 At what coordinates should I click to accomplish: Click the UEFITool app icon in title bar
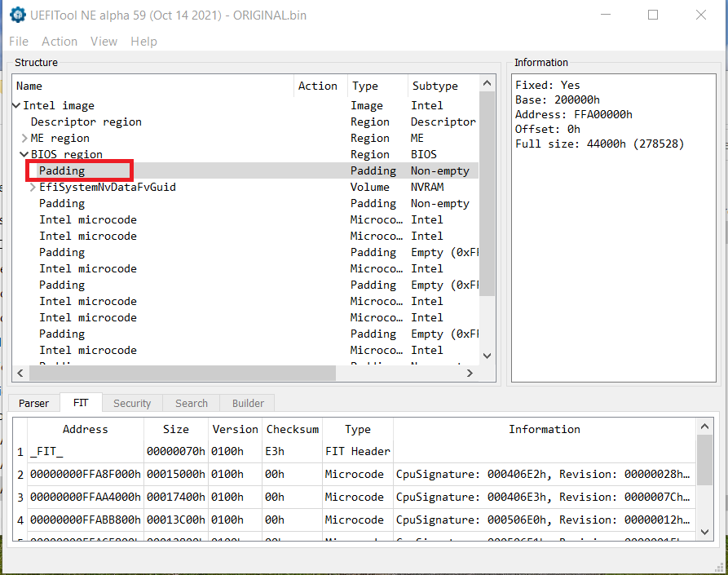17,15
